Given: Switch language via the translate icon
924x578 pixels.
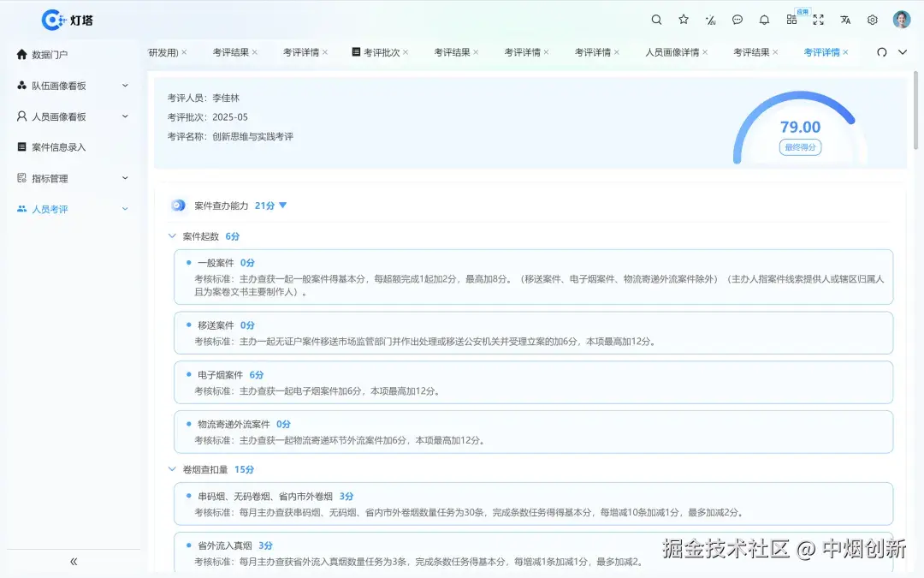Looking at the screenshot, I should (x=844, y=19).
